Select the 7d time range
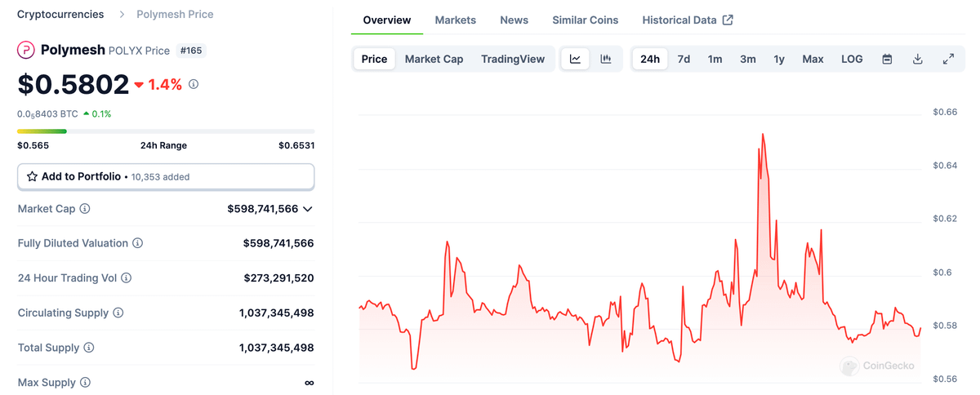Viewport: 980px width, 395px height. coord(684,59)
